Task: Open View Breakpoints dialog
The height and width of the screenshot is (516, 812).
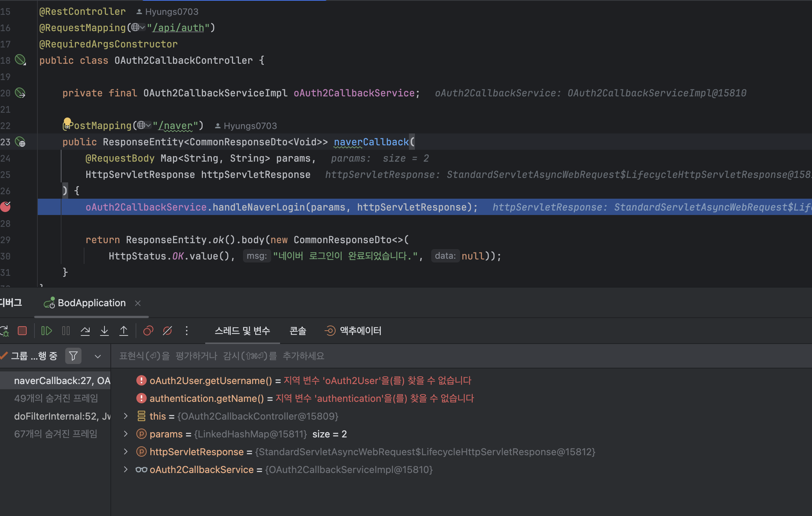Action: 148,331
